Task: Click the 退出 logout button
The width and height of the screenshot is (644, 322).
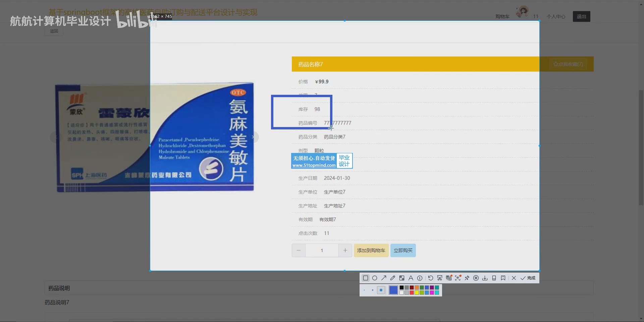Action: pos(581,16)
